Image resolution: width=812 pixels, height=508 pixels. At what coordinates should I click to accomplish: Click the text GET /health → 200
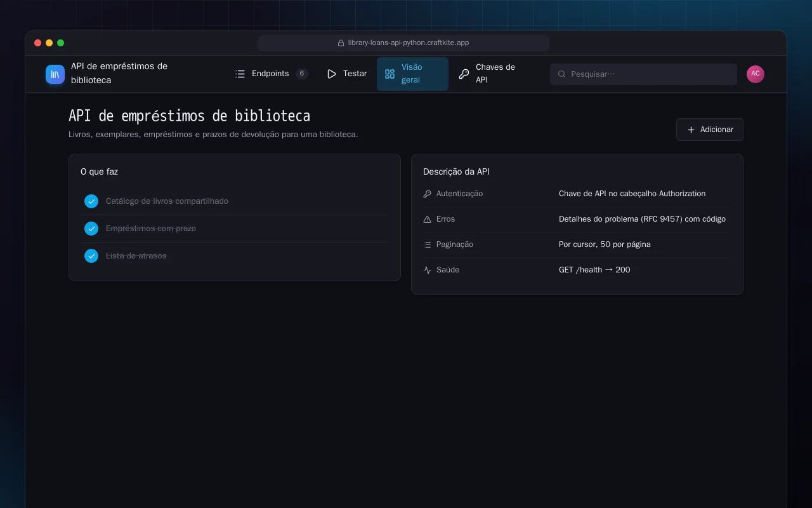[594, 270]
